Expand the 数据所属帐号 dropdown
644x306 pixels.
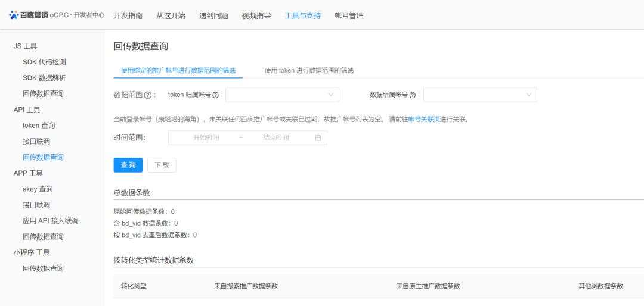[x=480, y=95]
